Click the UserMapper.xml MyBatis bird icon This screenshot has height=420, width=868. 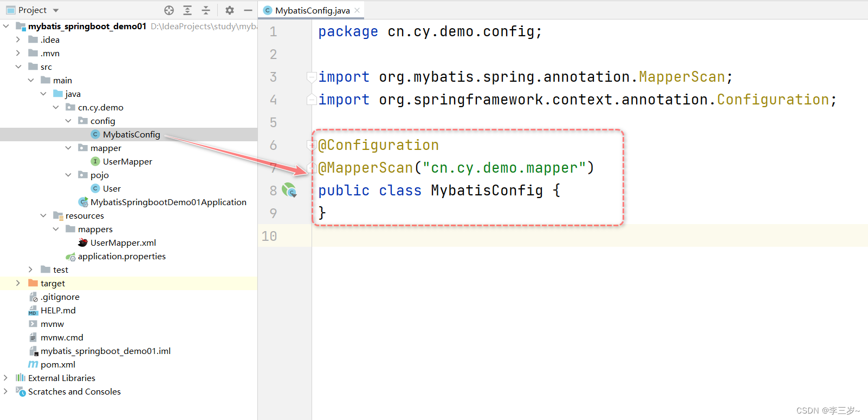pos(83,242)
